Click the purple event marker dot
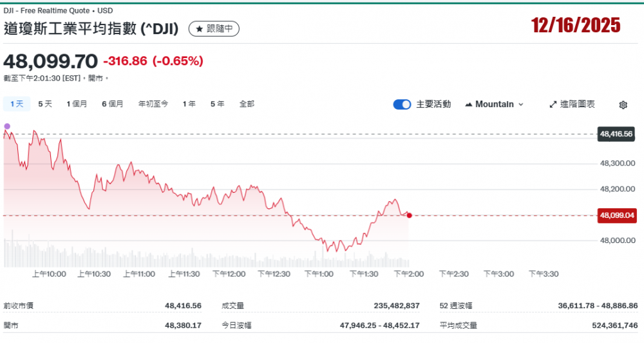Image resolution: width=644 pixels, height=343 pixels. [7, 126]
